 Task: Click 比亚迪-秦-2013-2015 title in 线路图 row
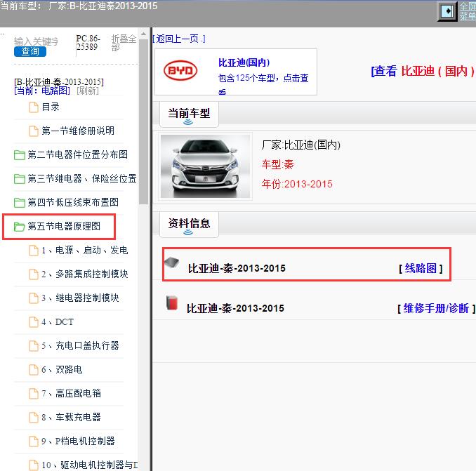[x=237, y=268]
